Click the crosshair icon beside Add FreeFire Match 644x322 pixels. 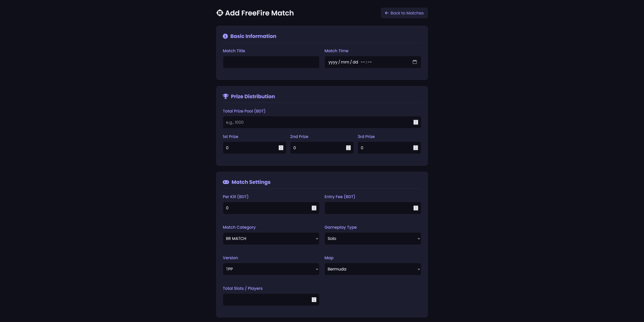pos(220,13)
